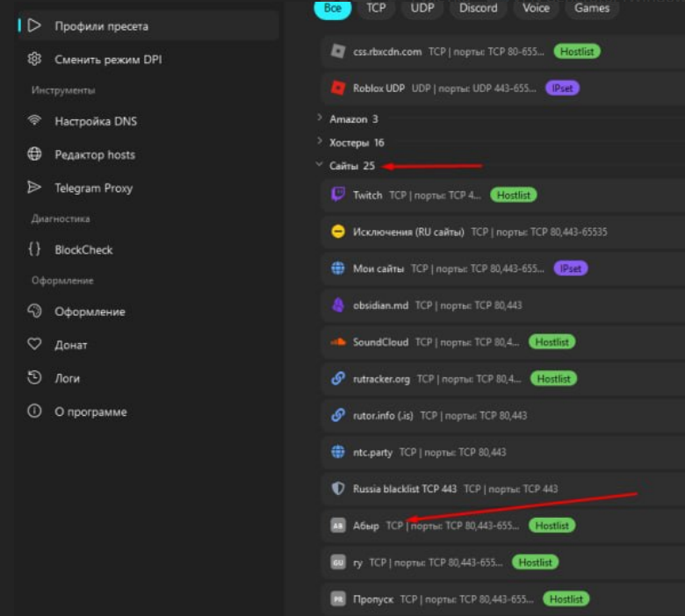Viewport: 685px width, 616px height.
Task: Select the Games filter tab
Action: 592,8
